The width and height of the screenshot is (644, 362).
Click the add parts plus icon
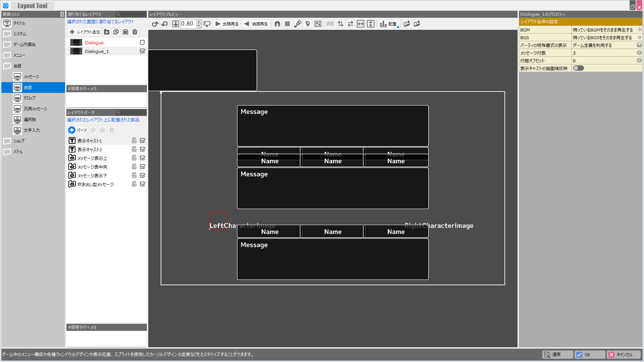[72, 130]
